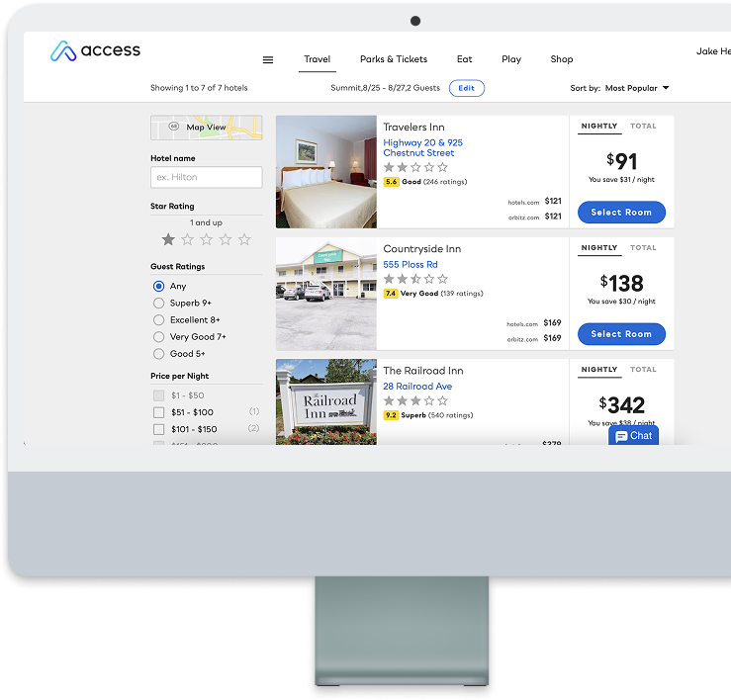Show Nightly price for Countryside Inn
Image resolution: width=731 pixels, height=700 pixels.
599,248
